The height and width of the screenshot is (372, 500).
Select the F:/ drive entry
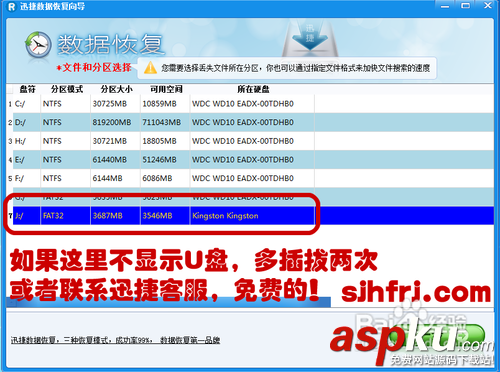click(27, 179)
